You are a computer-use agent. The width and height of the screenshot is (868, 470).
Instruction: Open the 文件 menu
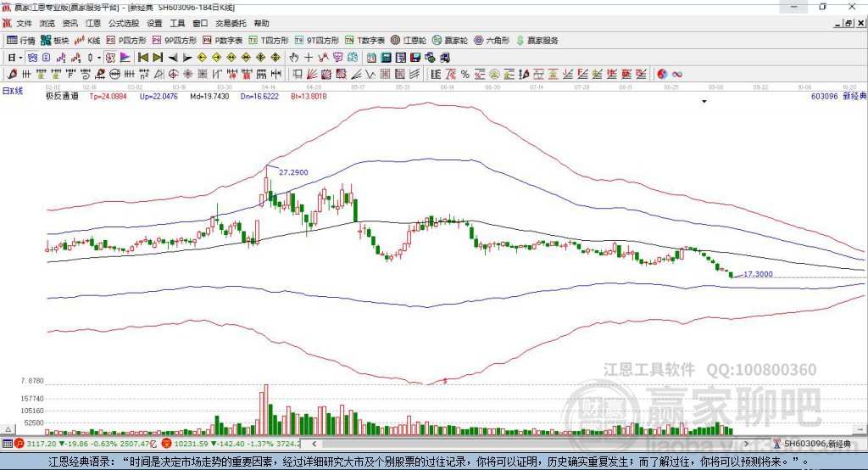click(x=24, y=23)
